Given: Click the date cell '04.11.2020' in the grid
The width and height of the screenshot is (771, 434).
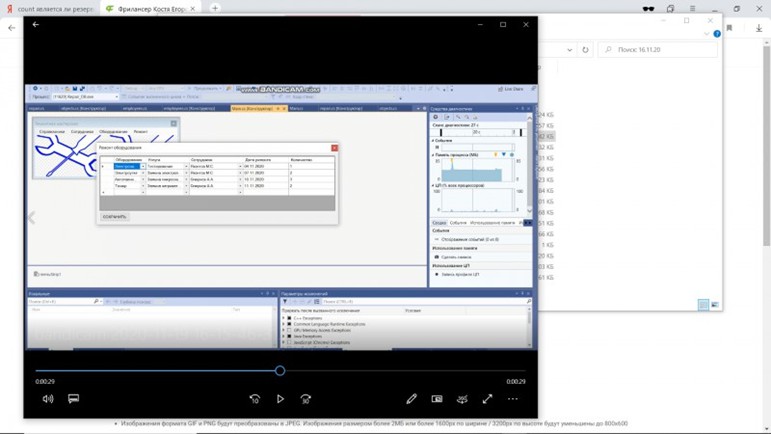Looking at the screenshot, I should tap(266, 167).
